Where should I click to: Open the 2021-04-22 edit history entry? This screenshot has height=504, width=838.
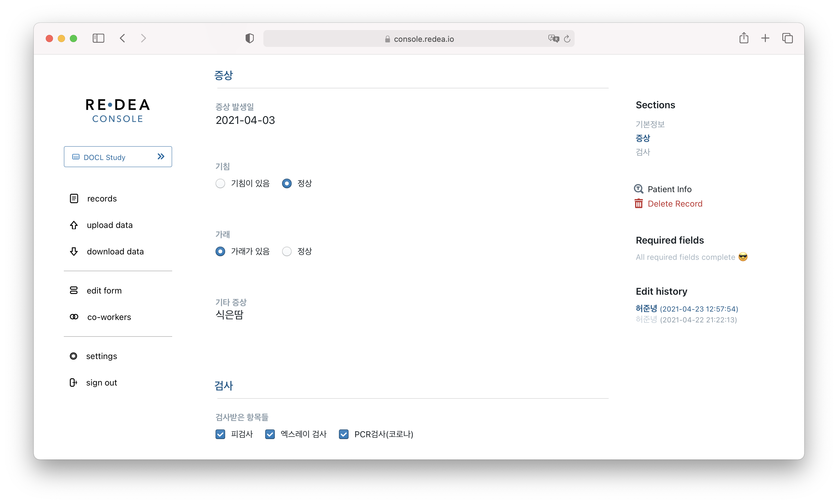(686, 320)
